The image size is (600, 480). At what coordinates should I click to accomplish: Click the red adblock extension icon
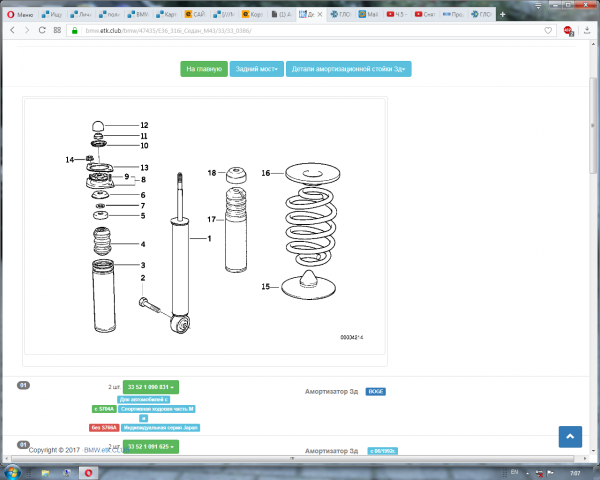click(568, 31)
